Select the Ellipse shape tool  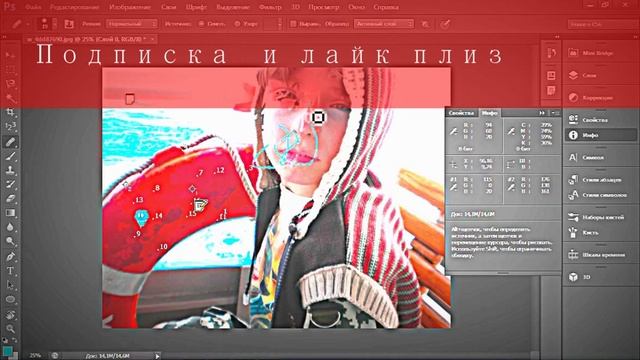[10, 300]
